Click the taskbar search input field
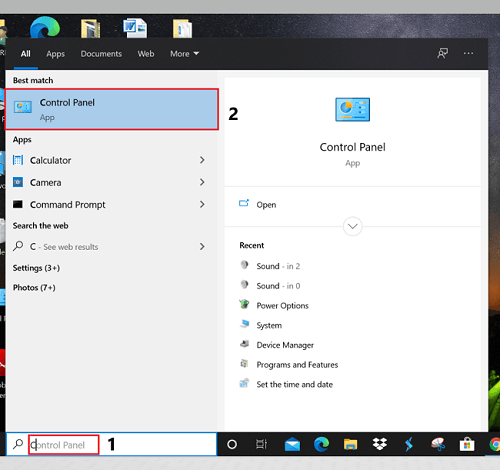The height and width of the screenshot is (470, 500). [112, 444]
